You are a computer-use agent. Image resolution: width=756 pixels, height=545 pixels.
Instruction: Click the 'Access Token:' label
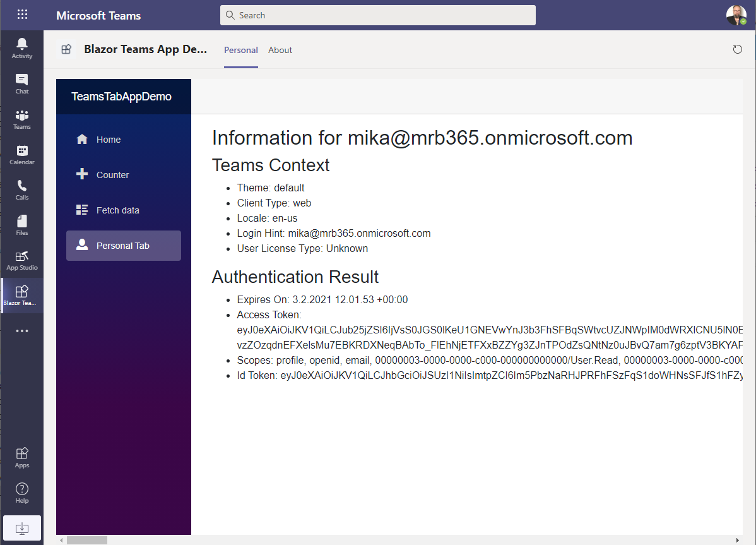pos(269,314)
